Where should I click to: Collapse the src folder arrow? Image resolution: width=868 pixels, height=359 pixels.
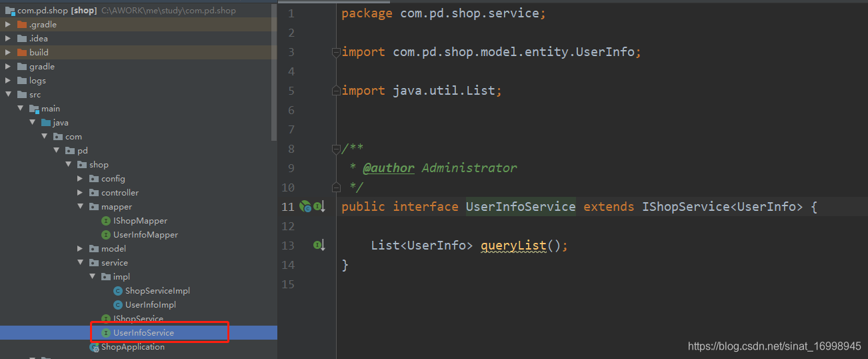click(x=9, y=95)
